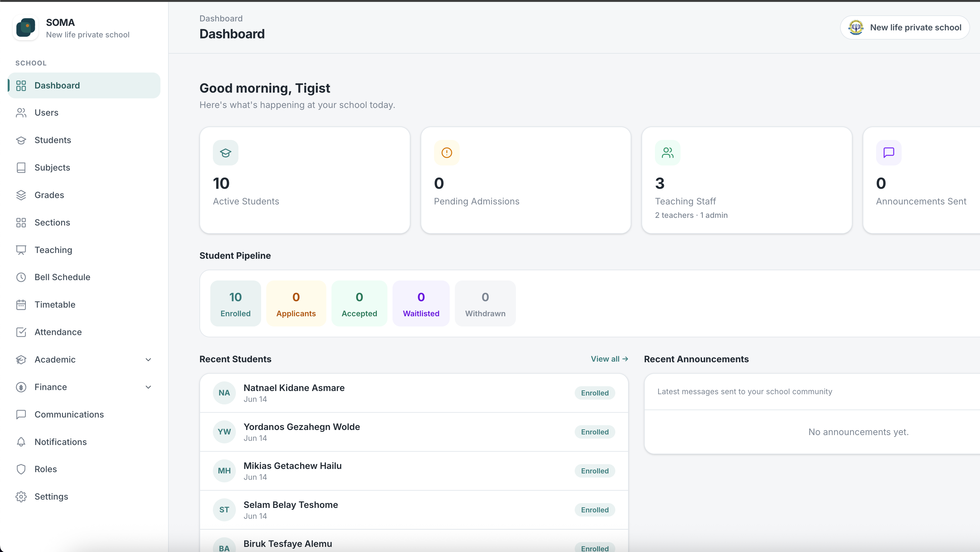Select the 10 Enrolled pipeline tile
This screenshot has width=980, height=552.
click(x=236, y=303)
